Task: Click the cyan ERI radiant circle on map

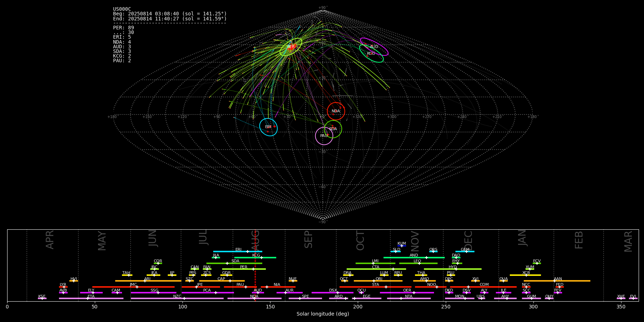Action: [x=268, y=127]
